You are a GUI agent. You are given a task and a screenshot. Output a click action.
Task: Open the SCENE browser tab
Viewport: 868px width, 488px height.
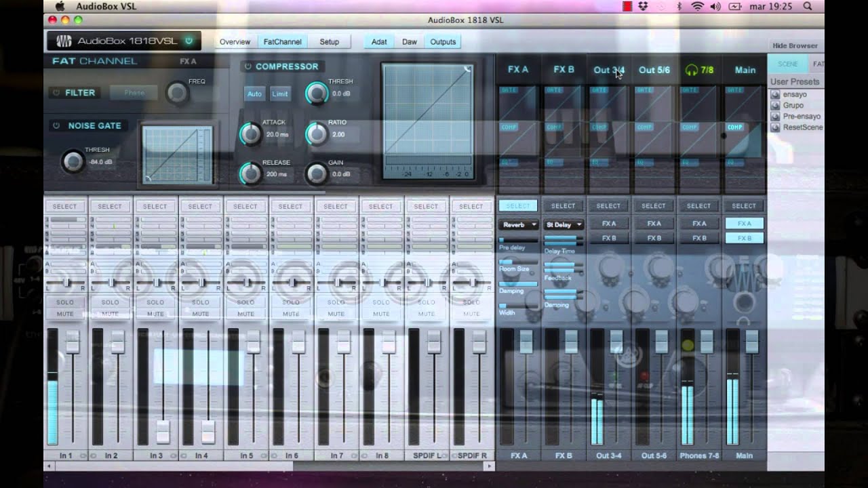click(787, 64)
